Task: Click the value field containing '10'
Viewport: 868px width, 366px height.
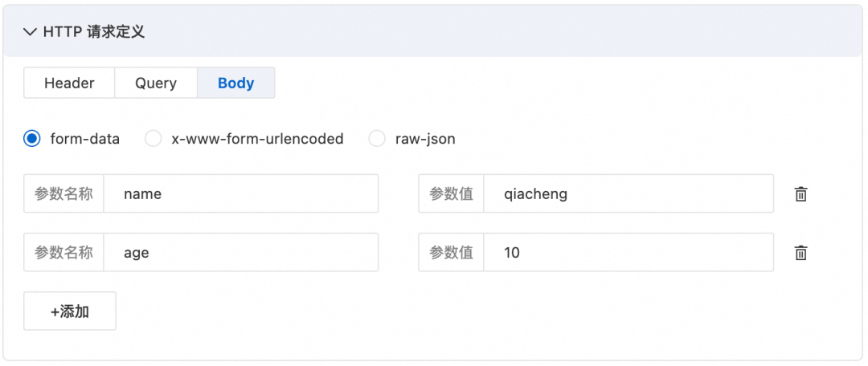Action: 628,253
